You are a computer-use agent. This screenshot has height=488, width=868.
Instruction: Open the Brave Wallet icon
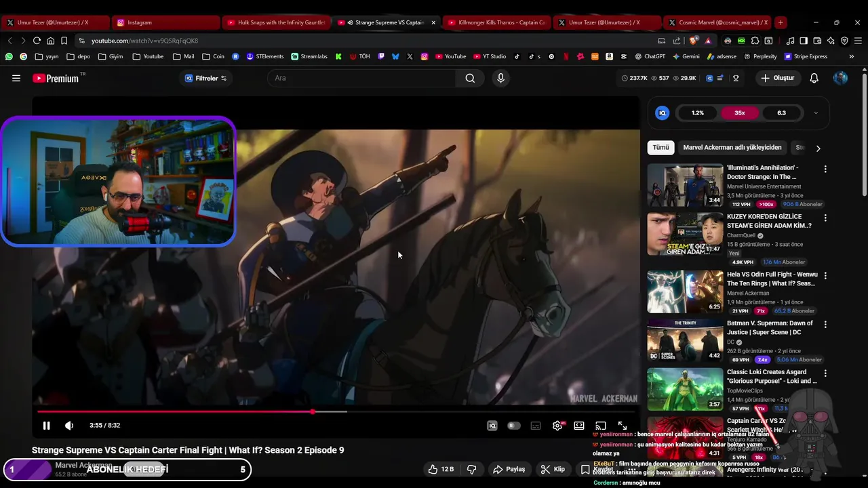[x=817, y=41]
